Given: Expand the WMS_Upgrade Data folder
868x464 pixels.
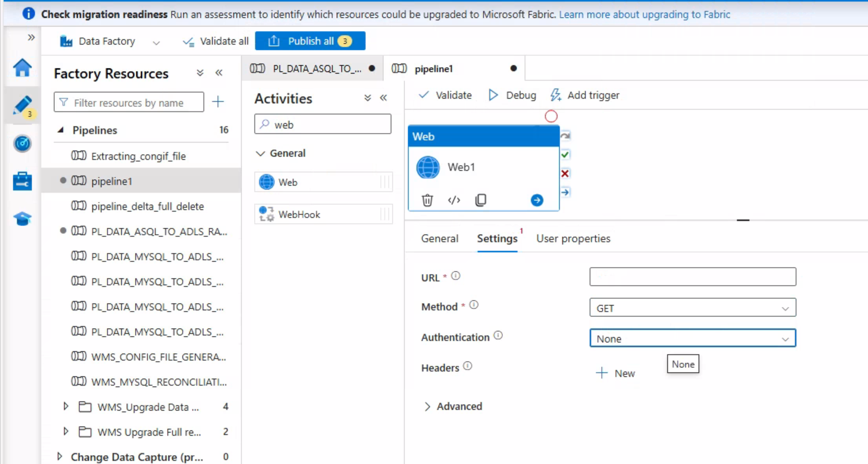Looking at the screenshot, I should (x=66, y=406).
